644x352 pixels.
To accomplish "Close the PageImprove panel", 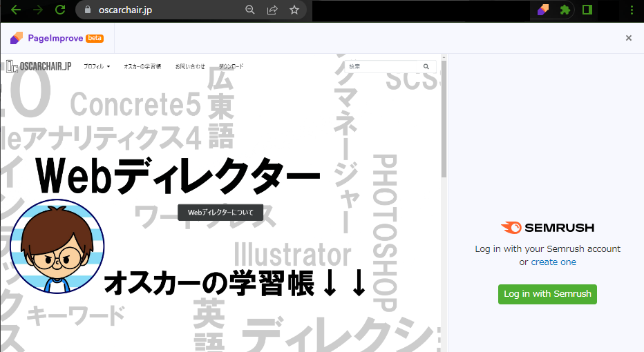I will [628, 38].
